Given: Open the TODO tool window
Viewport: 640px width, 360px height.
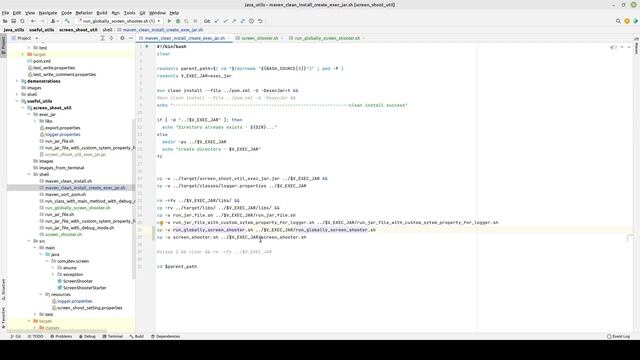Looking at the screenshot, I should pos(35,336).
